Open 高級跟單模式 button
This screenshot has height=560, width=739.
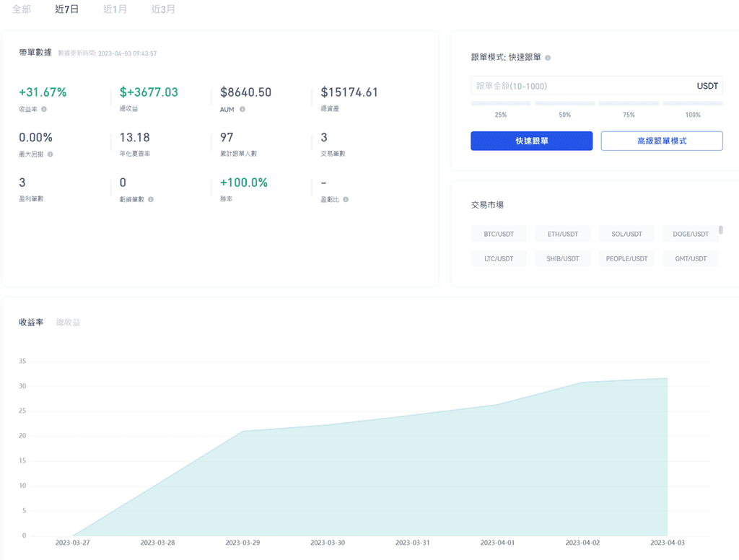click(661, 141)
